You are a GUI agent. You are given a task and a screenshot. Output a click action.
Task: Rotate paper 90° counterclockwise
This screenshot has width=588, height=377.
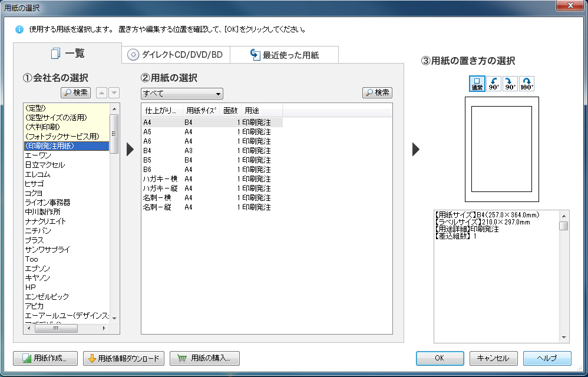pos(494,84)
